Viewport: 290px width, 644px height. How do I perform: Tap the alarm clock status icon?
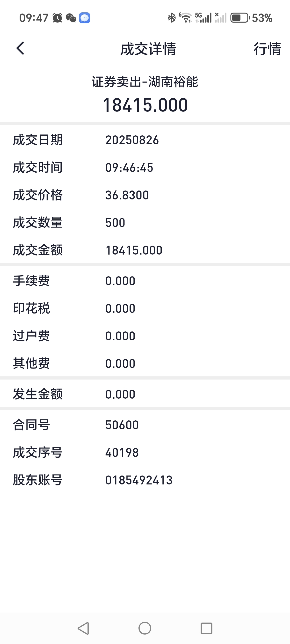tap(57, 18)
